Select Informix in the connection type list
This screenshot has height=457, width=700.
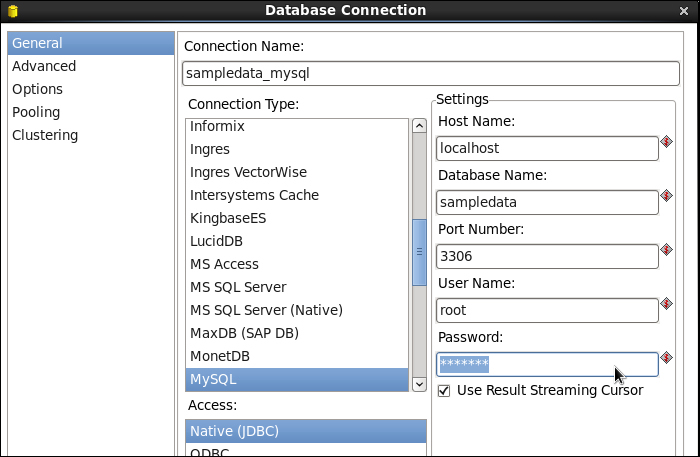click(x=218, y=127)
